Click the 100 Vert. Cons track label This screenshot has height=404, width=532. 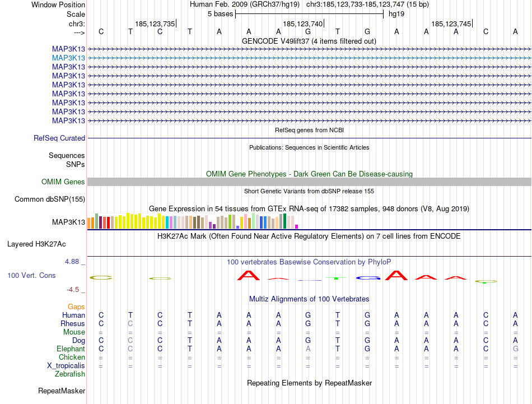(31, 275)
